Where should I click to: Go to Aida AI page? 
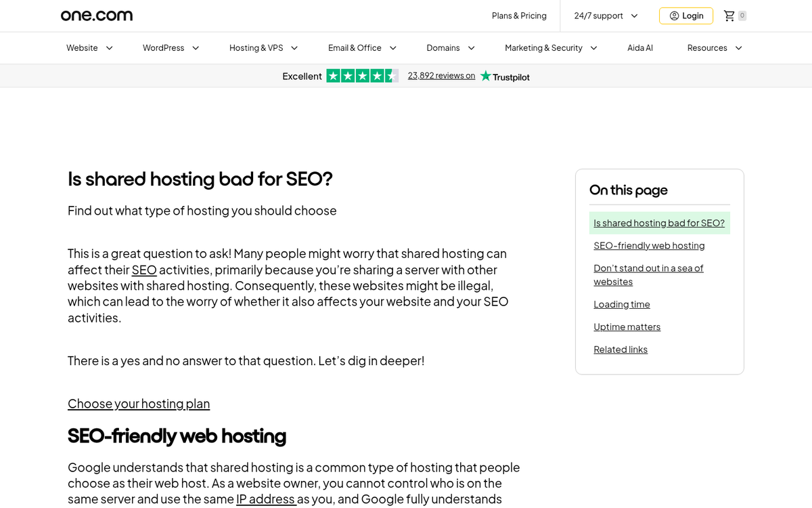(639, 47)
